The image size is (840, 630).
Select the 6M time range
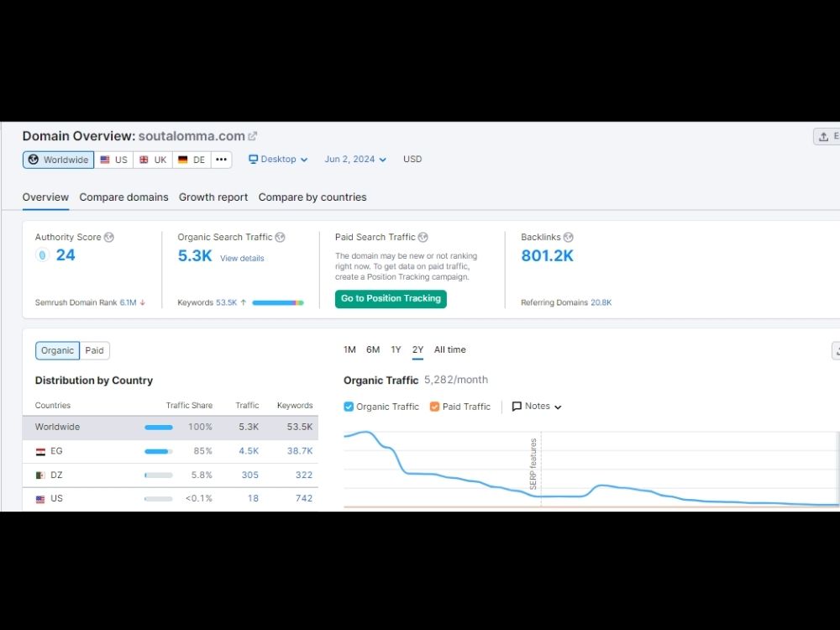coord(373,349)
